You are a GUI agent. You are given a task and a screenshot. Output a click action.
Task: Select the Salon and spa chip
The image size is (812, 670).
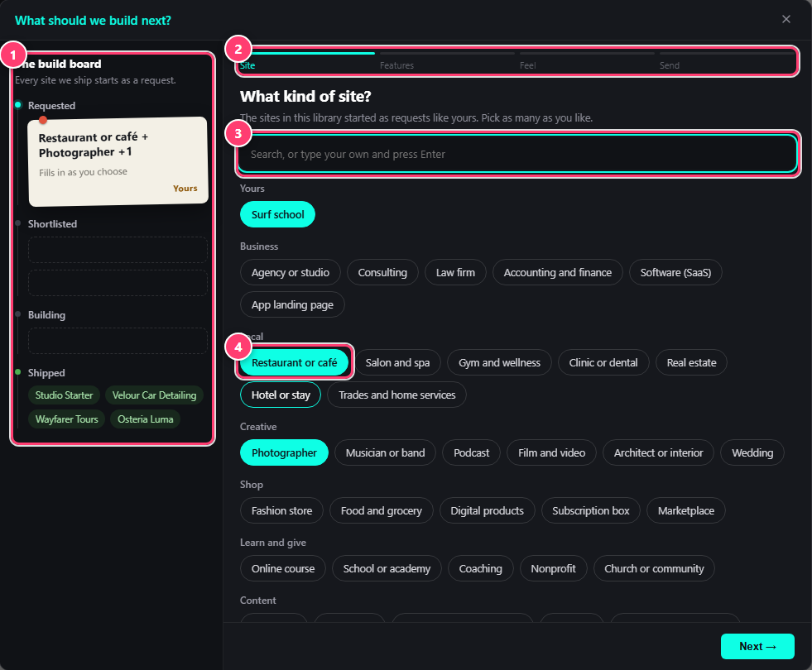(397, 362)
